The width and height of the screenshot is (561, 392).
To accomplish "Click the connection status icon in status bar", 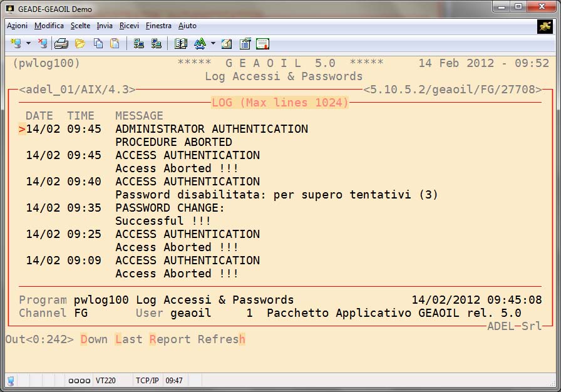I will point(11,381).
